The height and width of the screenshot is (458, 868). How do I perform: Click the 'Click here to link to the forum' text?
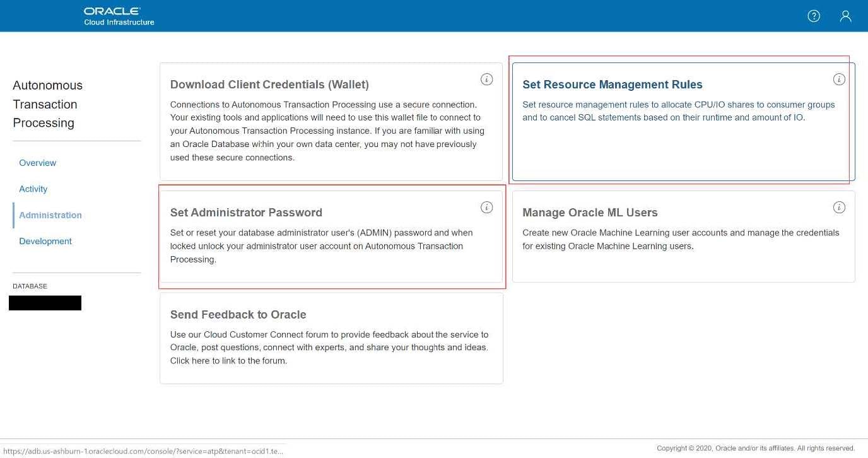[x=228, y=361]
